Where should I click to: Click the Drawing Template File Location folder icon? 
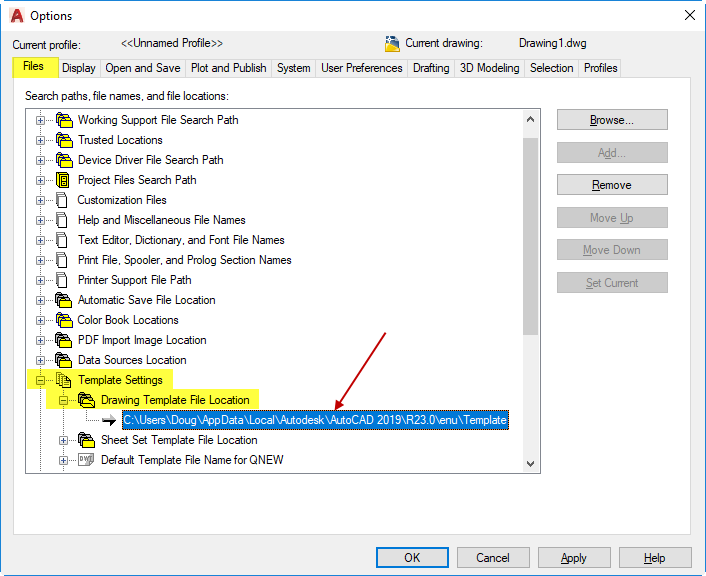tap(86, 400)
